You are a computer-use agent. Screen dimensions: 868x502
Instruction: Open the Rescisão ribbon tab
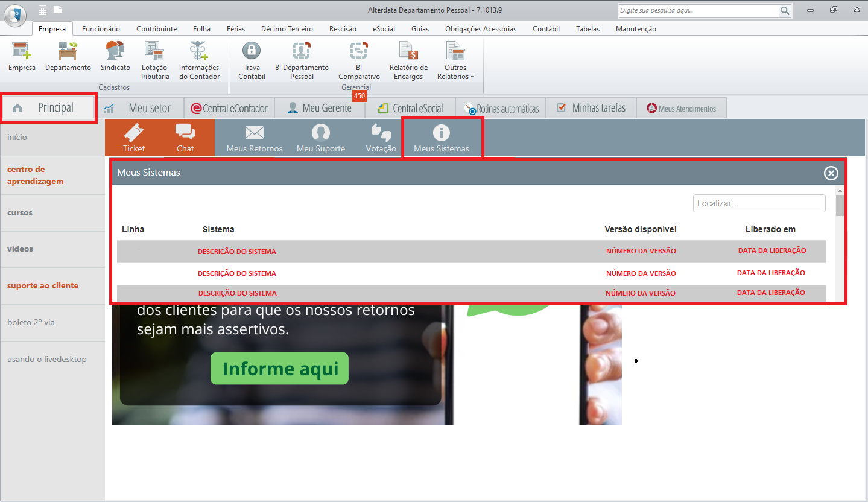tap(343, 29)
